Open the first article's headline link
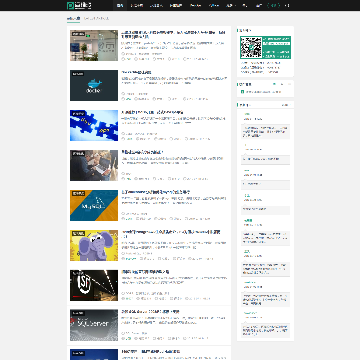Image resolution: width=360 pixels, height=360 pixels. (173, 34)
